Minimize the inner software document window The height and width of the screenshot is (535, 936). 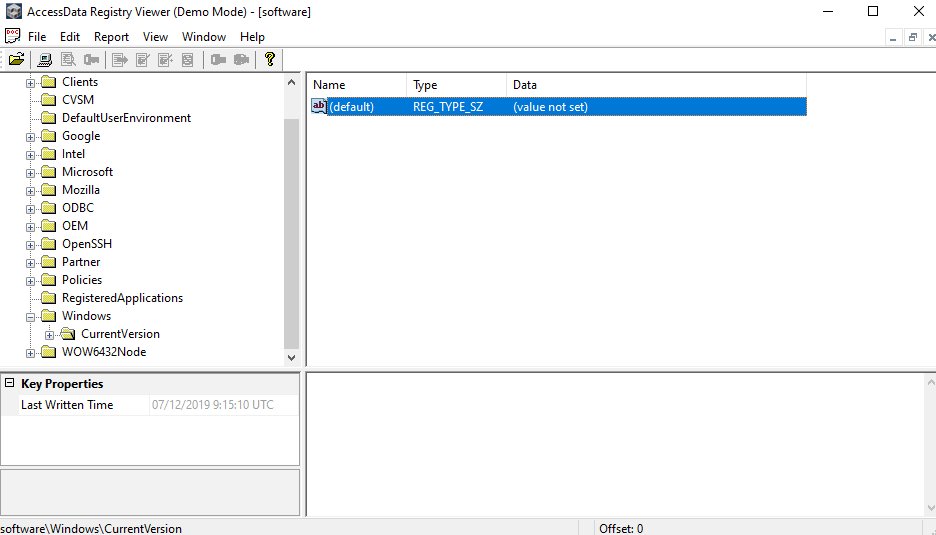pyautogui.click(x=893, y=38)
